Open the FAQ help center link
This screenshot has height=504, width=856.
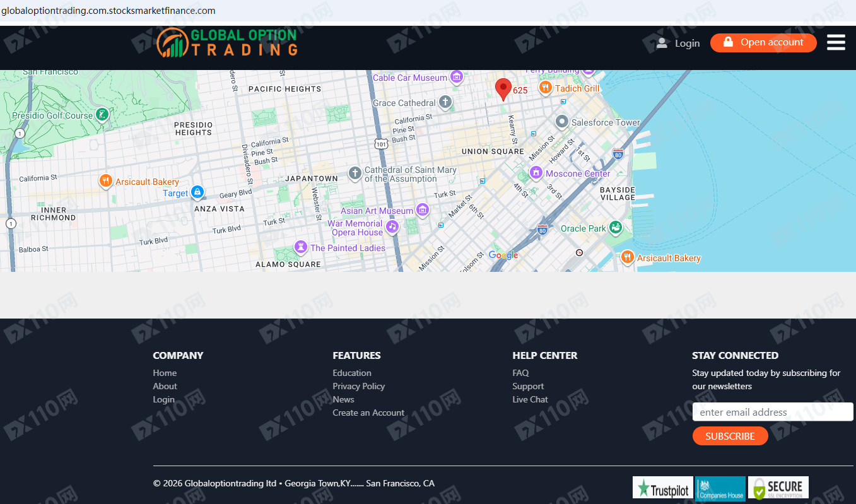coord(520,373)
